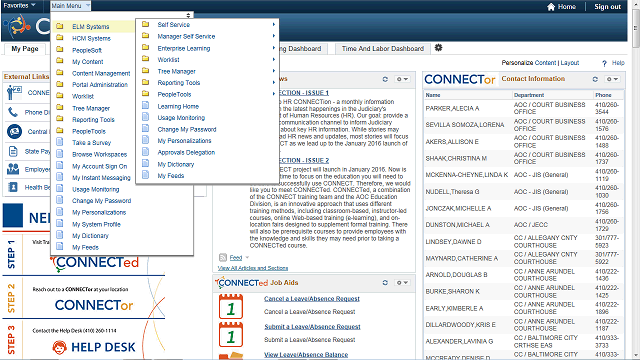This screenshot has width=640, height=360.
Task: Open My Content menu folder
Action: pyautogui.click(x=88, y=62)
